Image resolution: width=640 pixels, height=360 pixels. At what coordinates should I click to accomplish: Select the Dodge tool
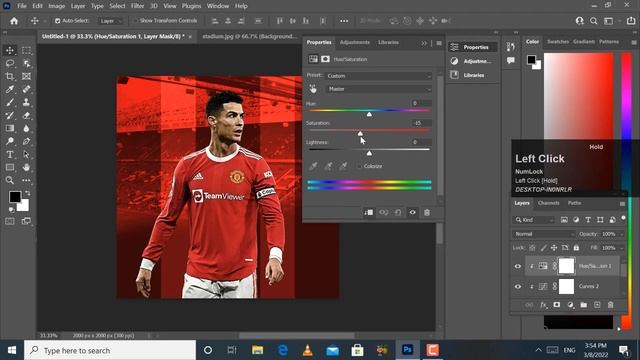[10, 142]
